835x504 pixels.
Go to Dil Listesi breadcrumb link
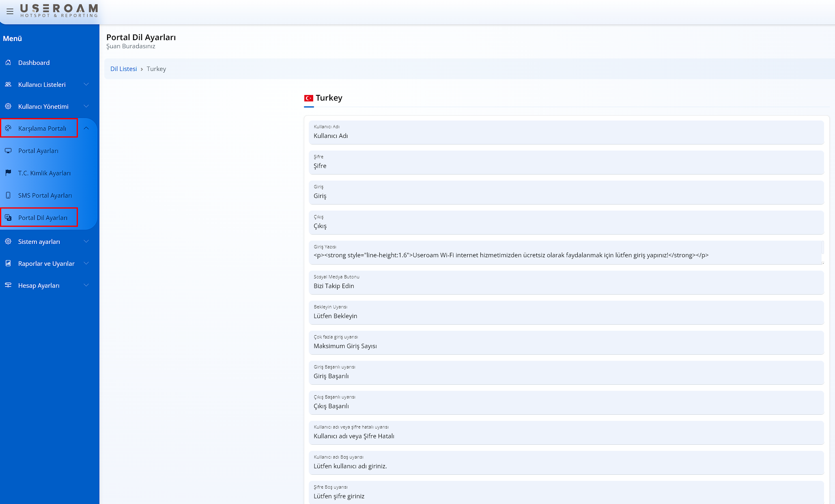[x=123, y=69]
